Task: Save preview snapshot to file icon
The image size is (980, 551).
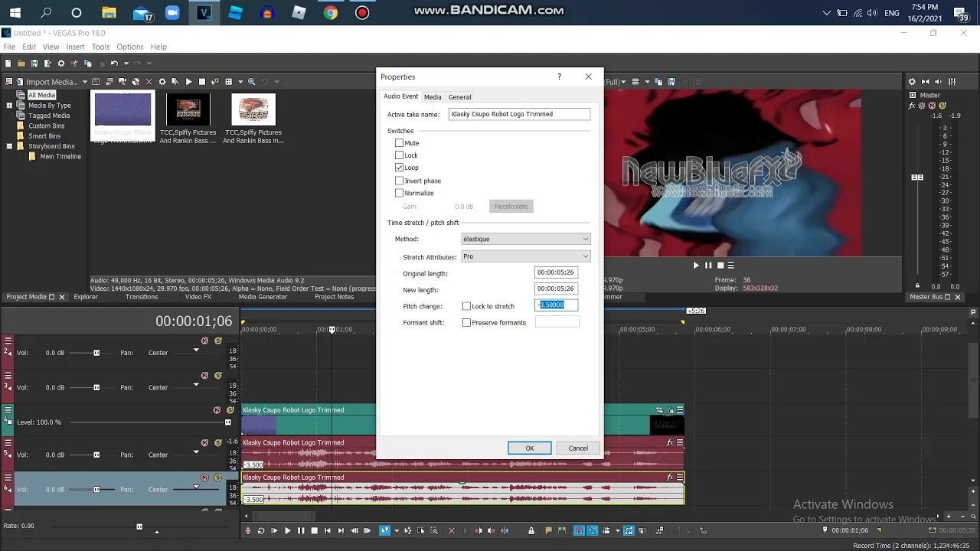Action: [x=671, y=82]
